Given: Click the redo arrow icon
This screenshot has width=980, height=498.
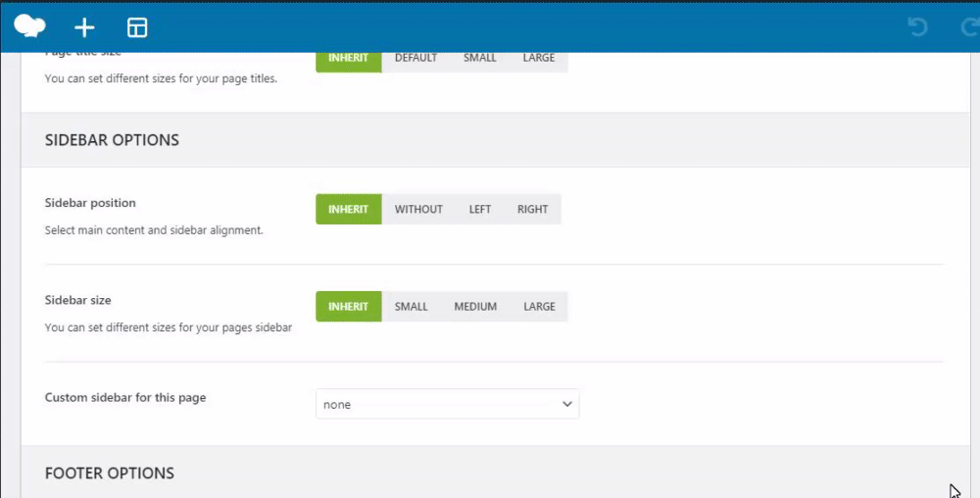Looking at the screenshot, I should (970, 26).
